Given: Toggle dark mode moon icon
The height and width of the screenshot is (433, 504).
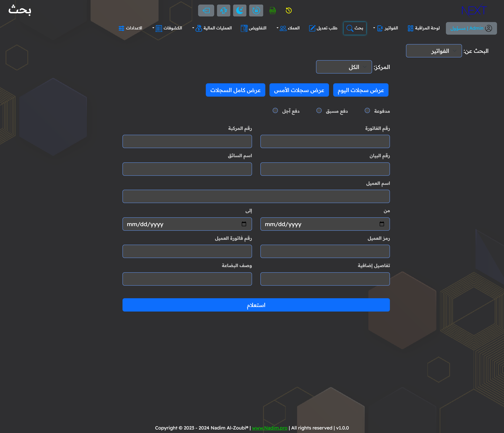Looking at the screenshot, I should click(240, 11).
